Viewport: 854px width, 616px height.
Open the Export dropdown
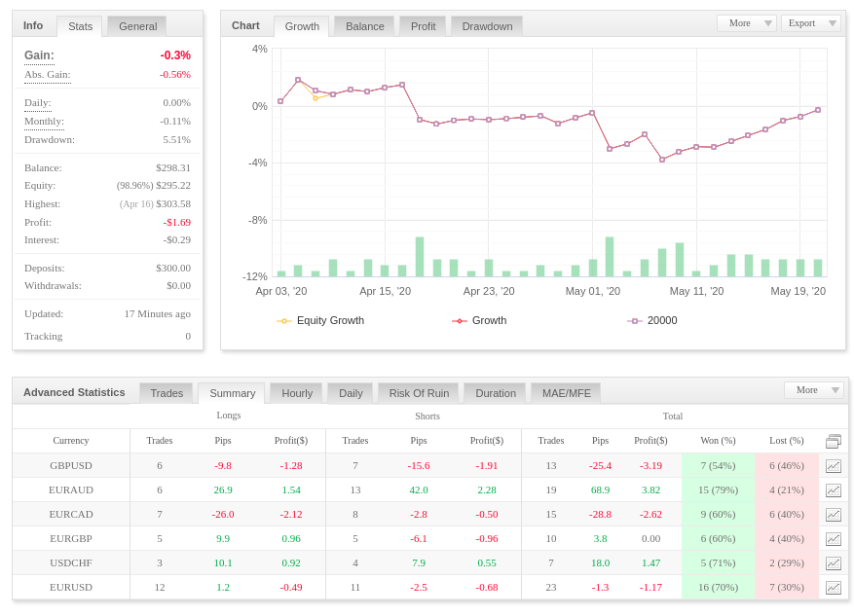point(811,23)
